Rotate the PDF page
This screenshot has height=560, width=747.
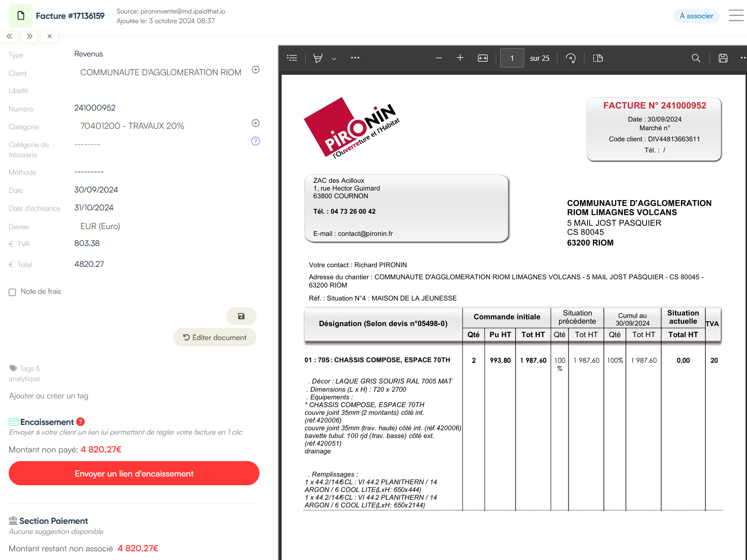coord(570,58)
